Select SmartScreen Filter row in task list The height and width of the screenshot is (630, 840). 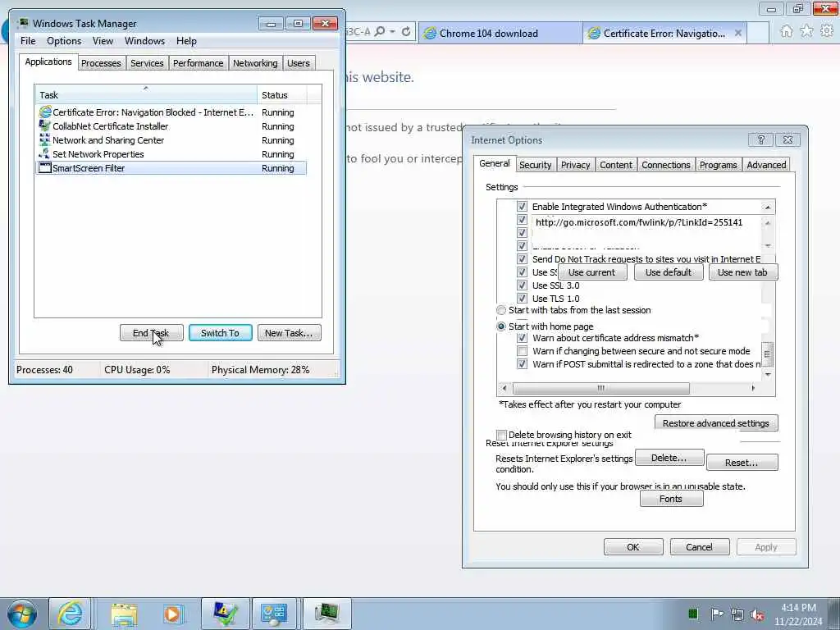[171, 167]
